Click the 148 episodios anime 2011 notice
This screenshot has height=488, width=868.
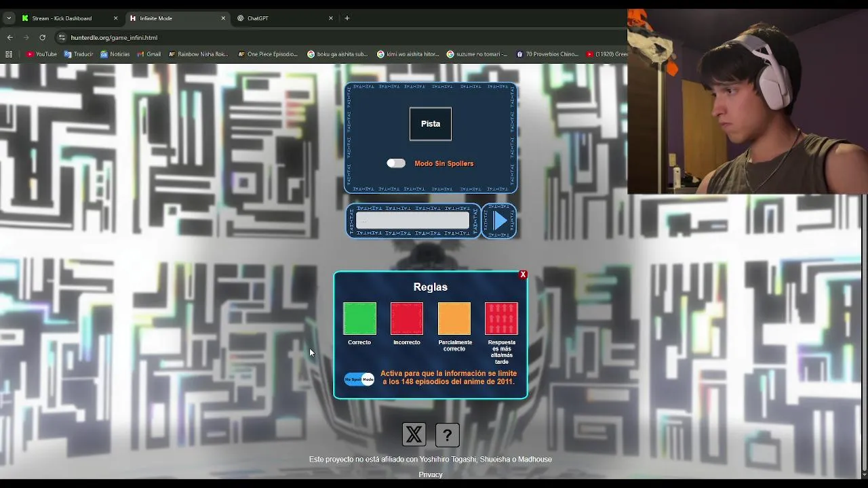point(448,378)
